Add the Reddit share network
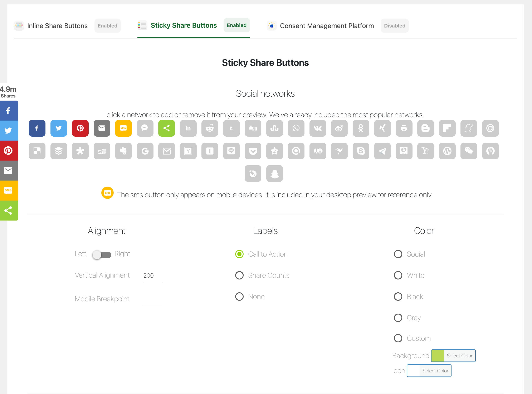 click(x=210, y=128)
